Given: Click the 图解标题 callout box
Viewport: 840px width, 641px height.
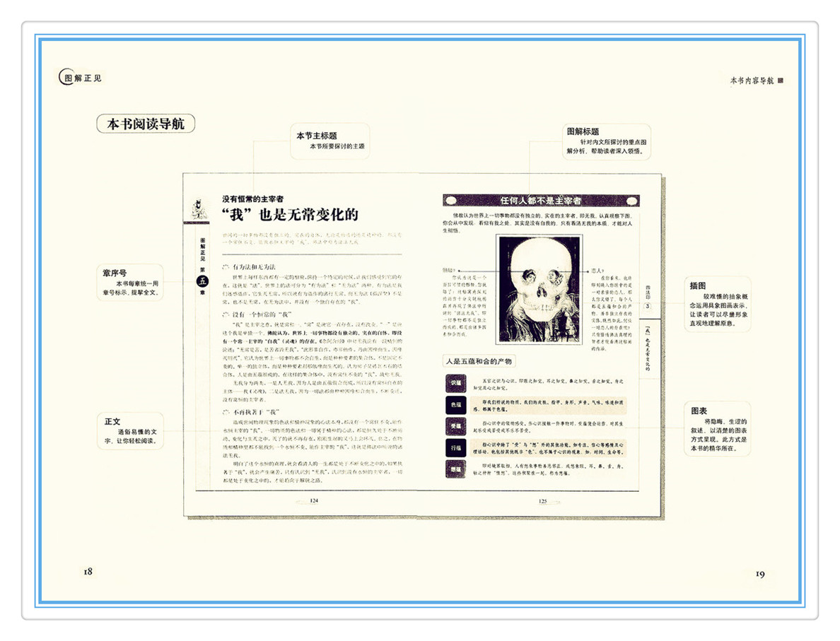Looking at the screenshot, I should click(607, 141).
